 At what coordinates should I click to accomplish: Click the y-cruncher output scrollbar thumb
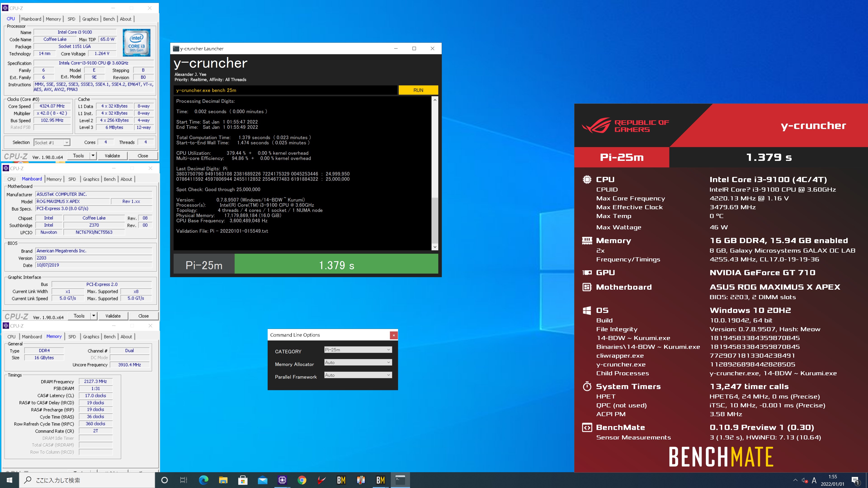[x=435, y=220]
